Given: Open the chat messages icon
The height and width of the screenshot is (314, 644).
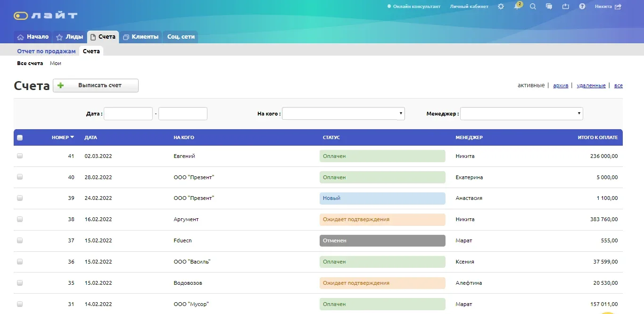Looking at the screenshot, I should [x=549, y=7].
